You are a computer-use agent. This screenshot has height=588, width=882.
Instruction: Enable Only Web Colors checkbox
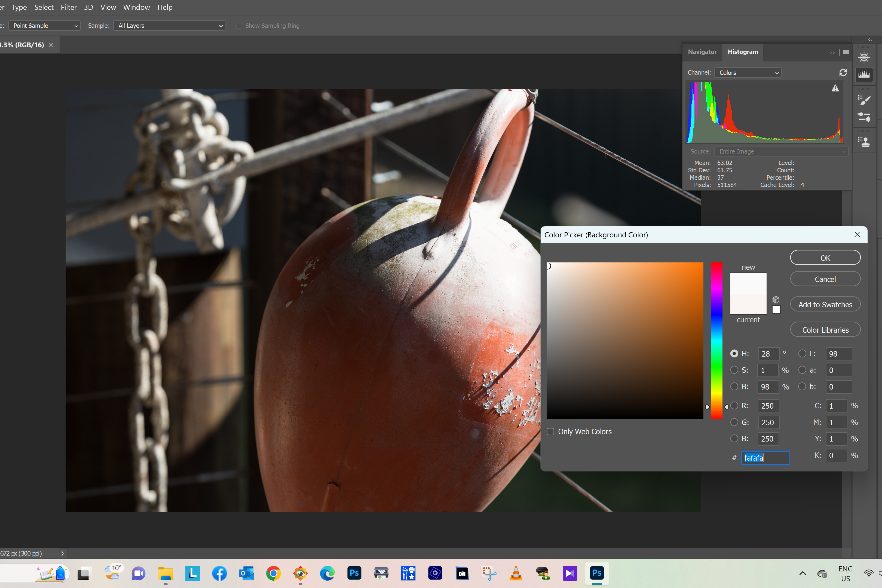pos(550,432)
